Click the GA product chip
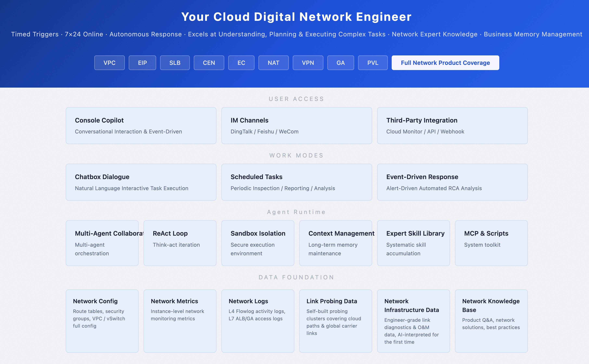The image size is (589, 364). click(341, 63)
